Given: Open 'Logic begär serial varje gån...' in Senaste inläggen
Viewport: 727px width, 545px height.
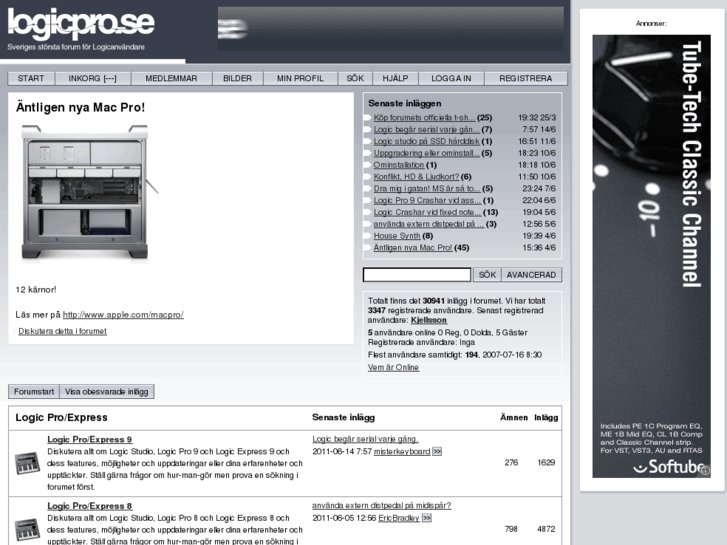Looking at the screenshot, I should [426, 129].
